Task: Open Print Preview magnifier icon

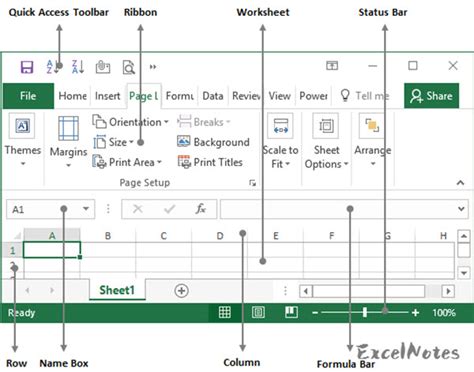Action: [x=129, y=67]
